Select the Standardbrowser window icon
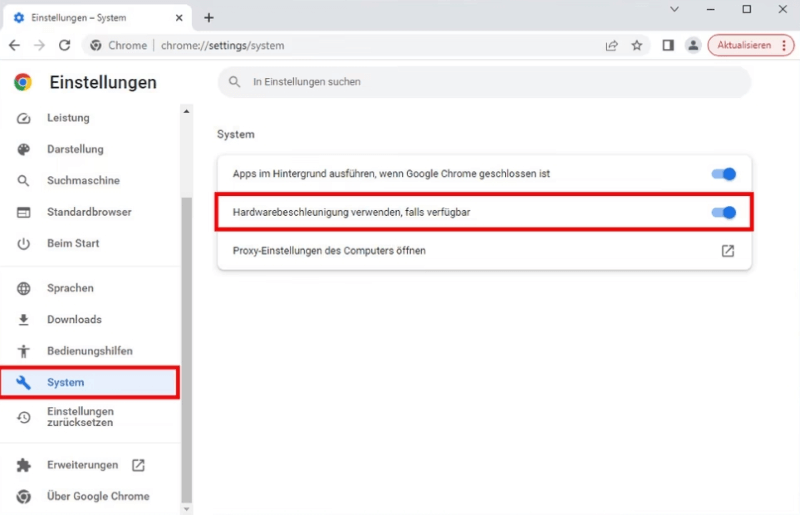The width and height of the screenshot is (800, 515). (x=23, y=212)
